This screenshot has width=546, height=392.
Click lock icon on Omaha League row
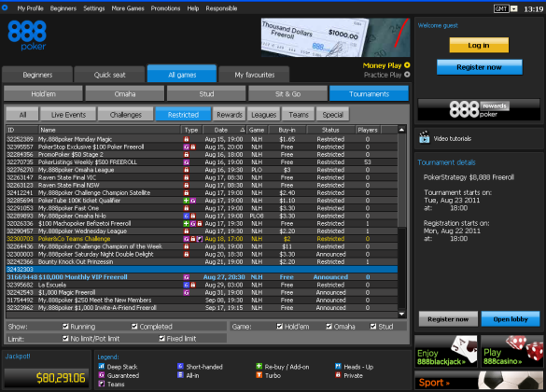click(187, 170)
